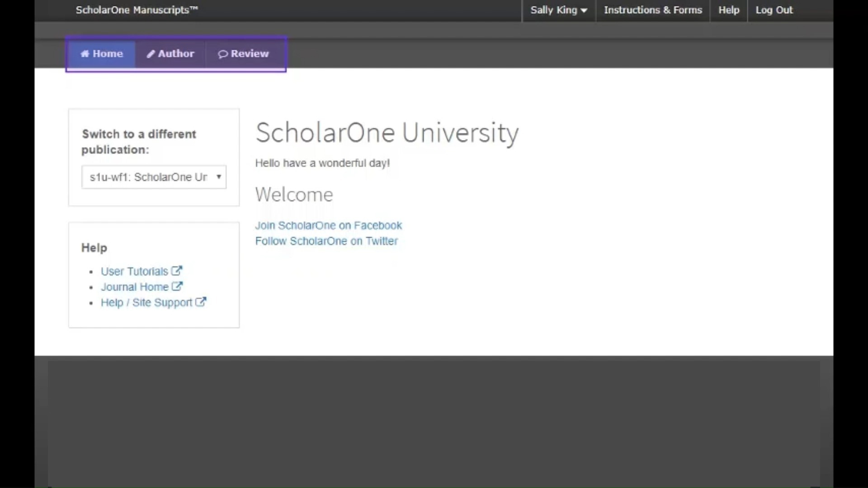Click Follow ScholarOne on Twitter
This screenshot has width=868, height=488.
326,241
